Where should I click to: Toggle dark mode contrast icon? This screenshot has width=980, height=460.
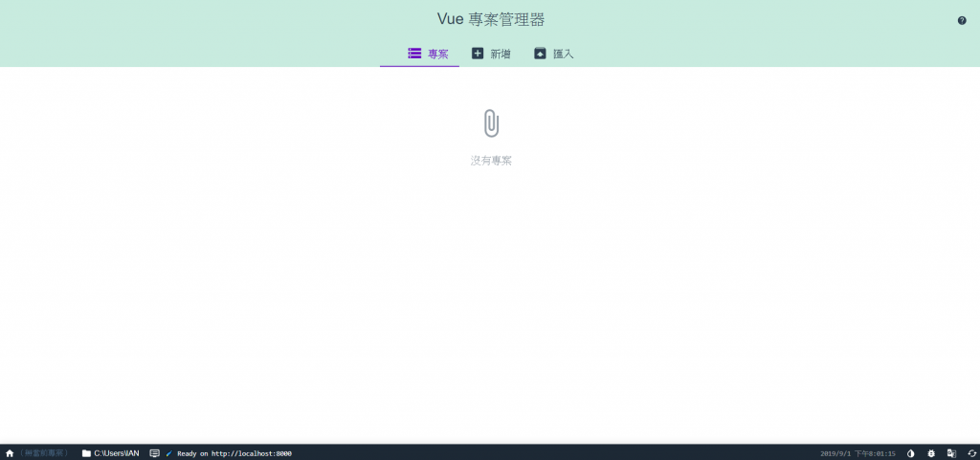pyautogui.click(x=911, y=453)
